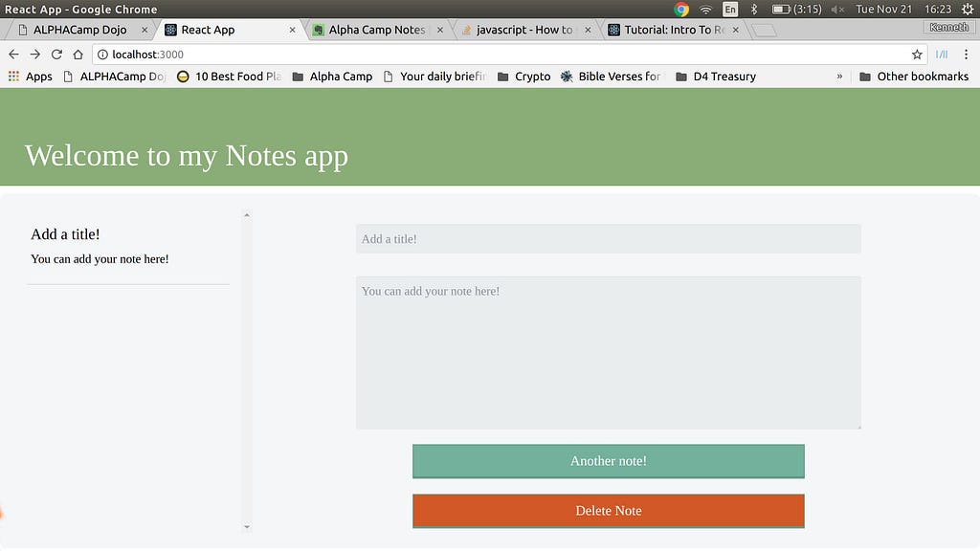
Task: Open the clock showing Tue Nov 21 16:23
Action: [x=903, y=9]
